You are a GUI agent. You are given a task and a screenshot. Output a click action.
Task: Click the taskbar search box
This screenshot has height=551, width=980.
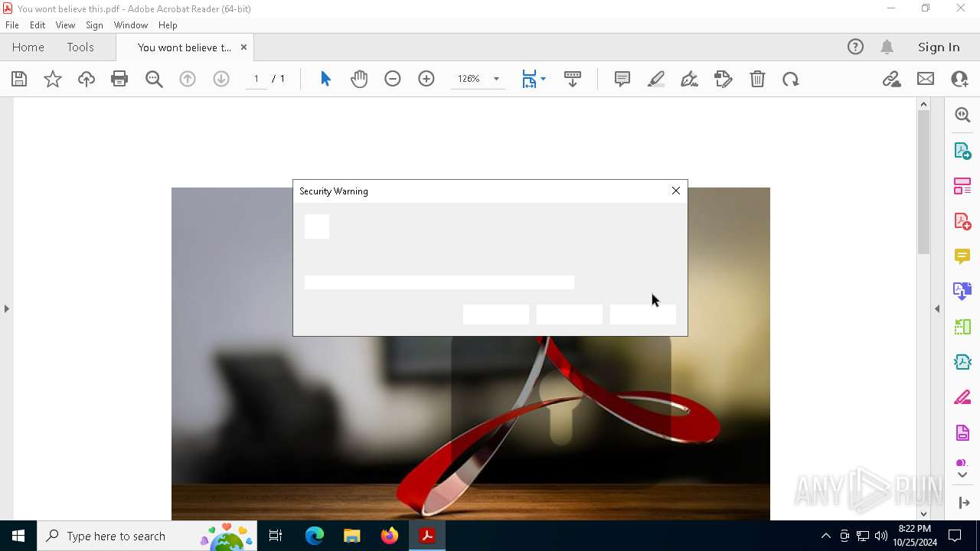pyautogui.click(x=147, y=536)
